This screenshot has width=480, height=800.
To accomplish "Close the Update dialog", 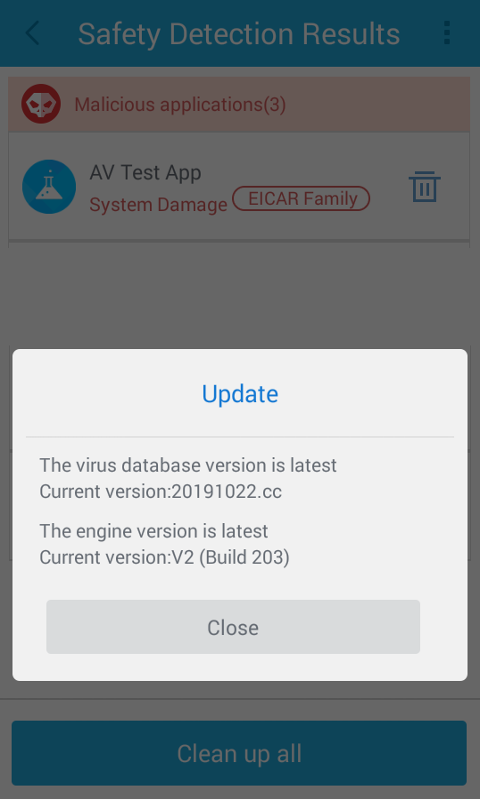I will click(233, 627).
